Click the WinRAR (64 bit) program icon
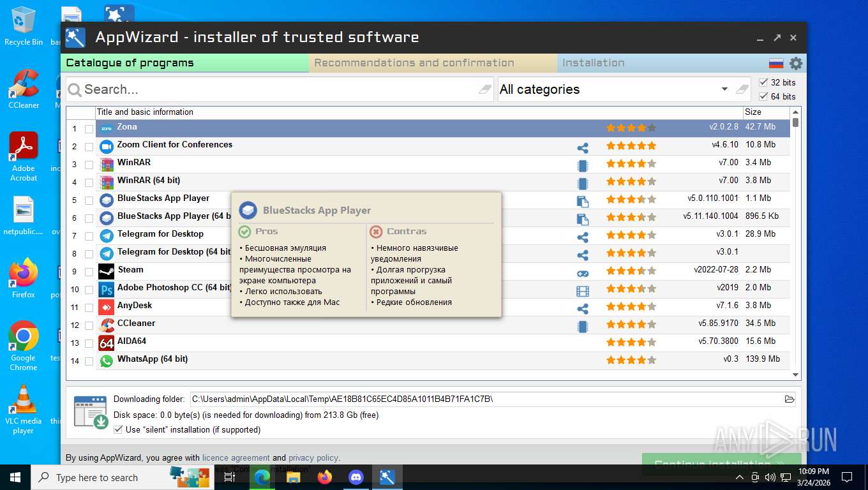The width and height of the screenshot is (868, 490). [107, 182]
